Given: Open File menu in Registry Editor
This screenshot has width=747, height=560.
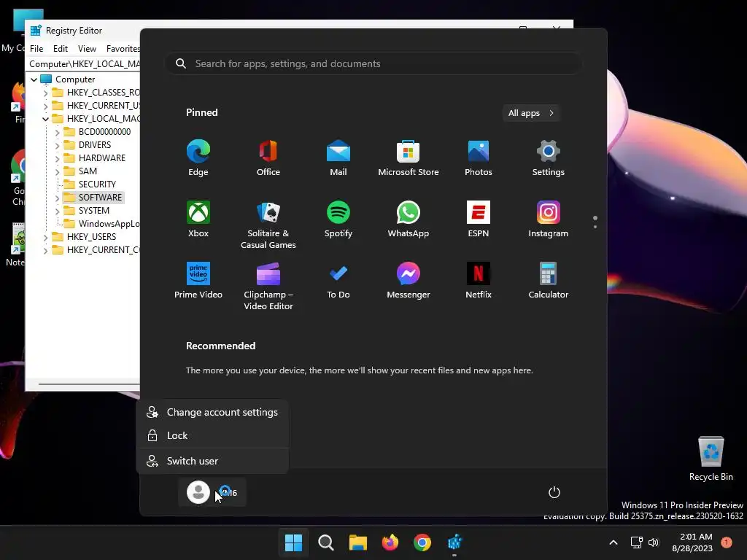Looking at the screenshot, I should point(36,49).
